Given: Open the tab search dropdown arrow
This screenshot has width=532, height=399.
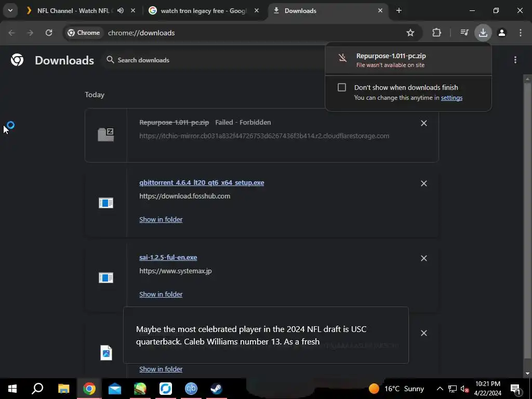Looking at the screenshot, I should [x=10, y=10].
